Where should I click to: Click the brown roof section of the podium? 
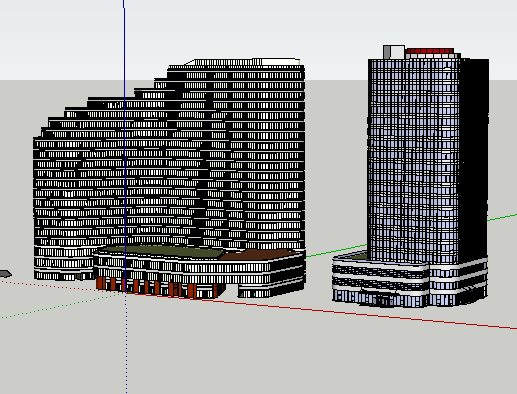258,255
